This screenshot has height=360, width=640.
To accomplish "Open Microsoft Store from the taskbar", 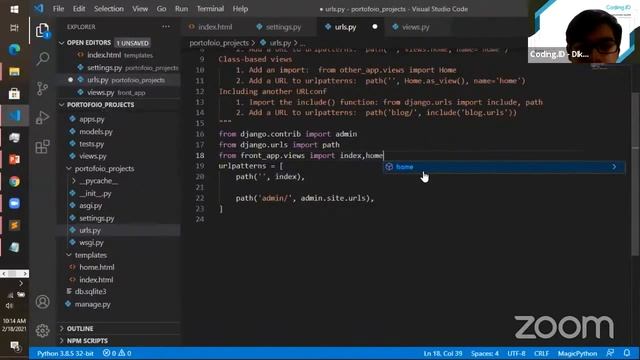I will (14, 94).
